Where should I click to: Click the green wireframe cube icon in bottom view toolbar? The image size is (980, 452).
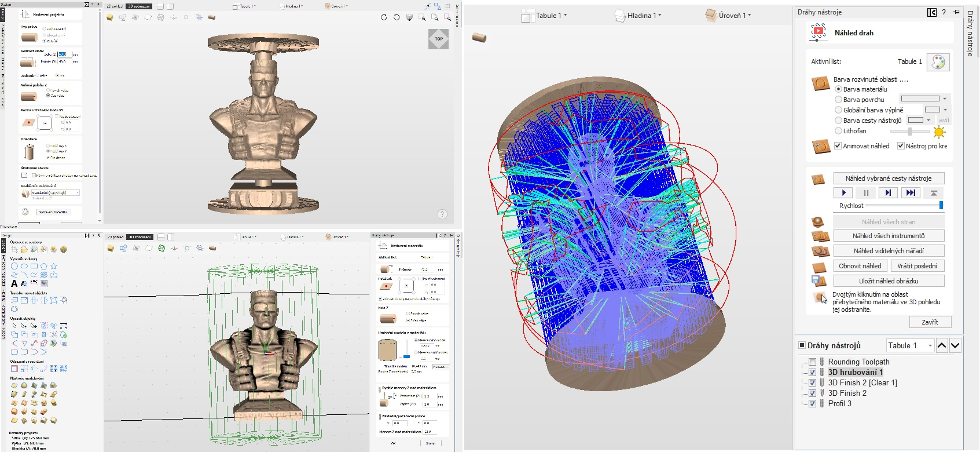point(162,248)
